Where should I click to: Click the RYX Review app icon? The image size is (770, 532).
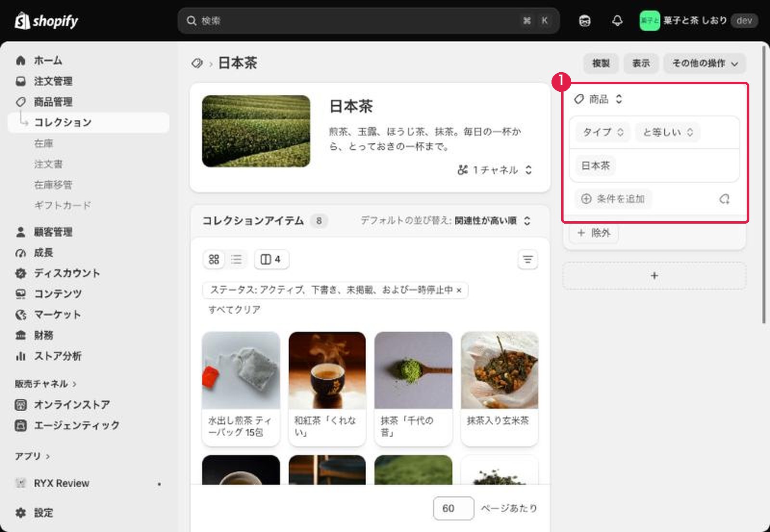click(x=21, y=483)
